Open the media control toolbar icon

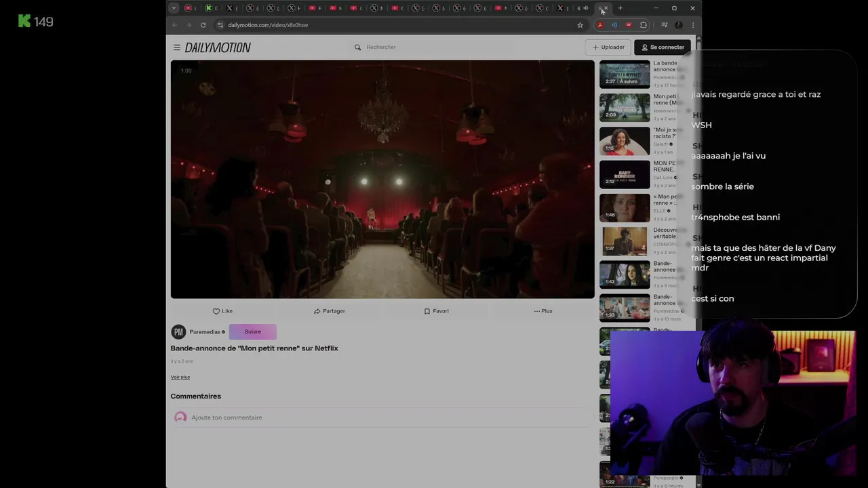pyautogui.click(x=665, y=25)
